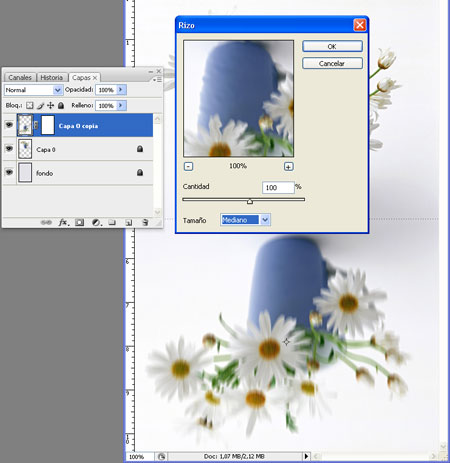Open the Normal blend mode dropdown
Image resolution: width=450 pixels, height=463 pixels.
click(x=33, y=90)
